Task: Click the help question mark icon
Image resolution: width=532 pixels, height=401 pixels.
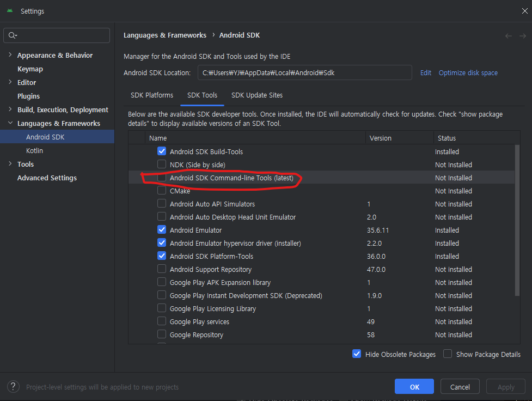Action: click(x=13, y=387)
